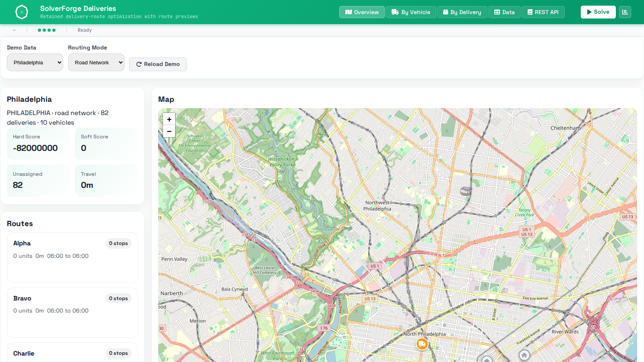
Task: Click the Penn Valley map label
Action: 174,259
